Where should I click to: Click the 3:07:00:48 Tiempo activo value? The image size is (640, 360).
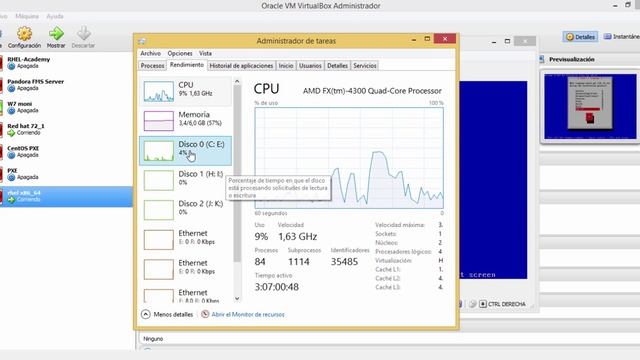point(276,287)
